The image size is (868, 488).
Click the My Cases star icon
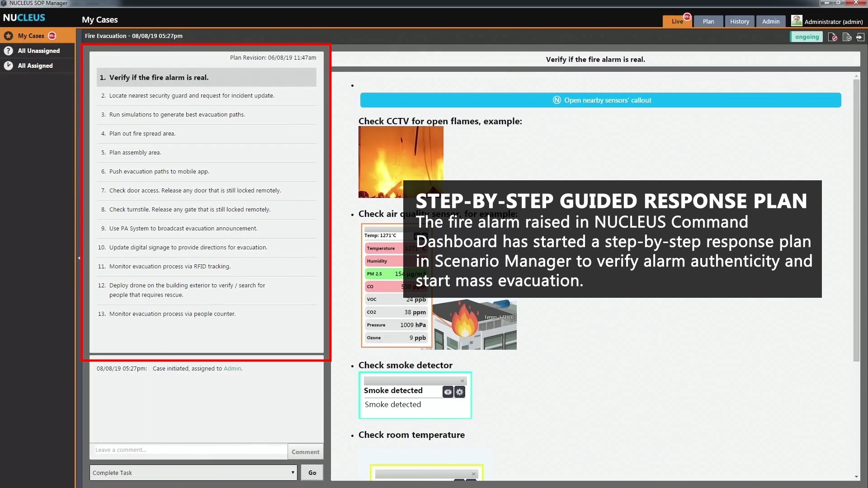click(x=8, y=36)
